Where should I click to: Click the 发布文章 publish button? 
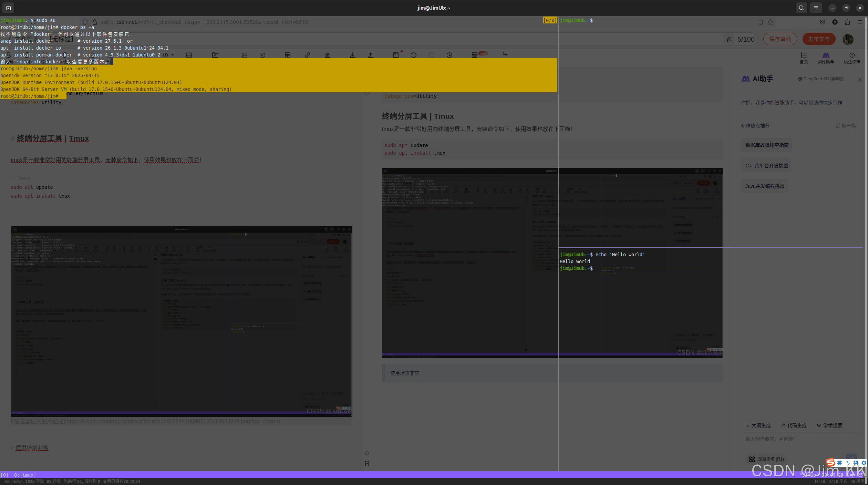(819, 39)
